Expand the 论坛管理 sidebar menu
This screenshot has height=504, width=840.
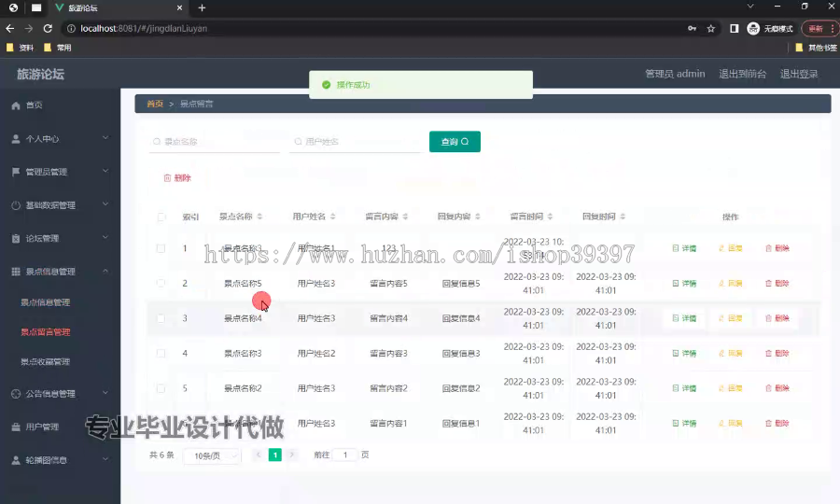60,238
